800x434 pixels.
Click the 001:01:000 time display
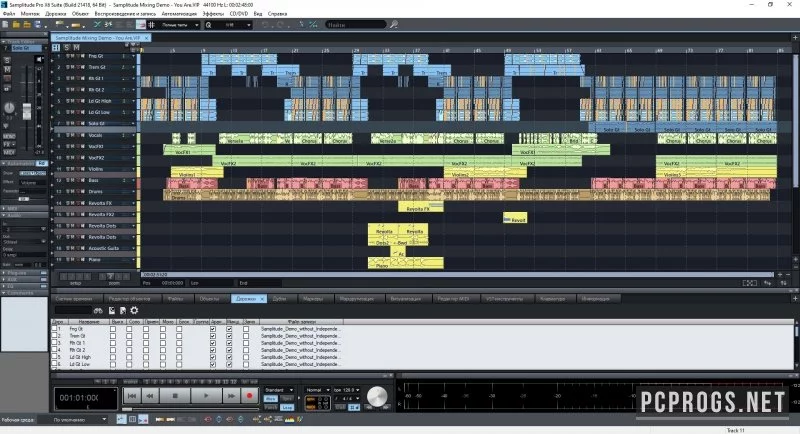click(86, 398)
